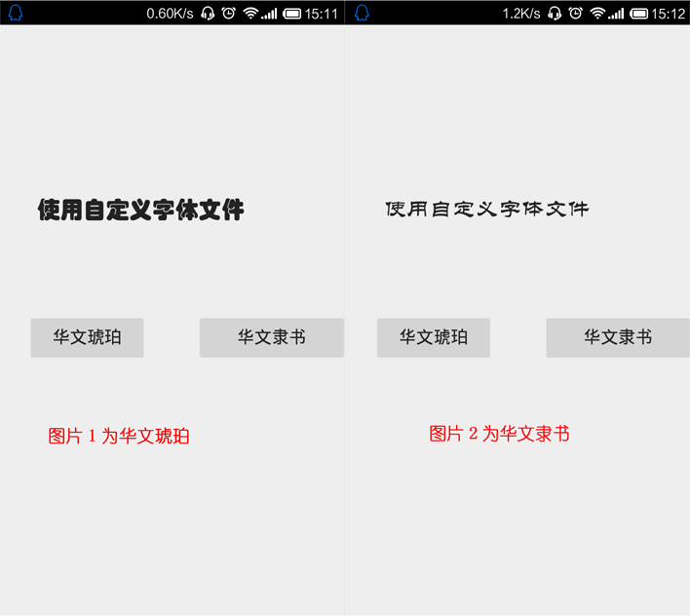Click bold 使用自定义字体文件 text on left
The width and height of the screenshot is (690, 616).
coord(140,210)
